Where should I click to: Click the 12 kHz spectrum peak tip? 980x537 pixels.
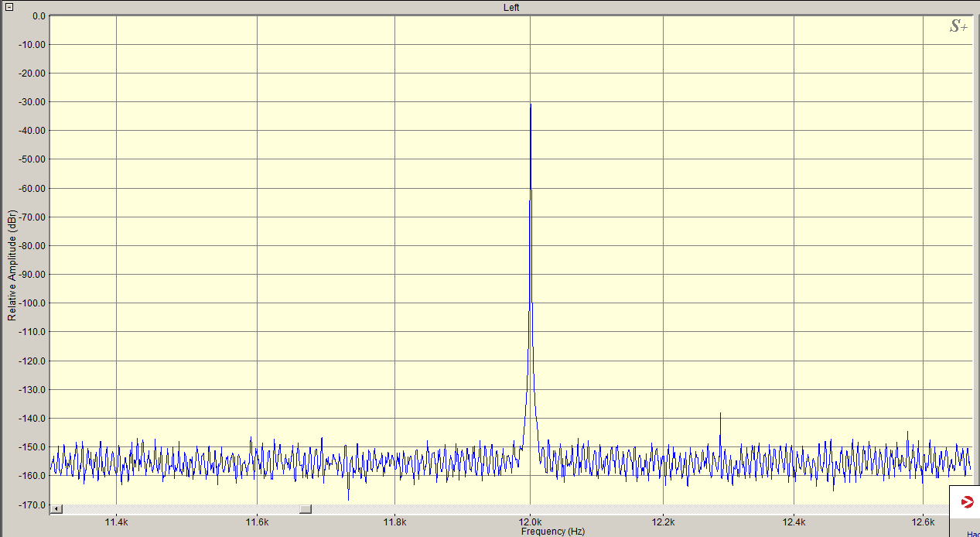pos(530,104)
